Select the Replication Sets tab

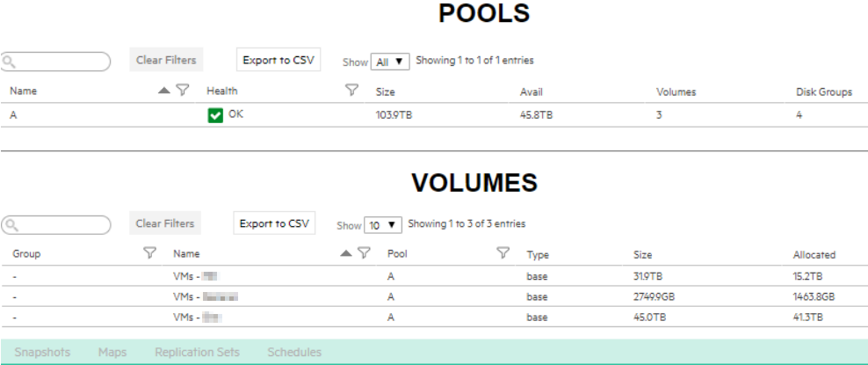[x=197, y=352]
